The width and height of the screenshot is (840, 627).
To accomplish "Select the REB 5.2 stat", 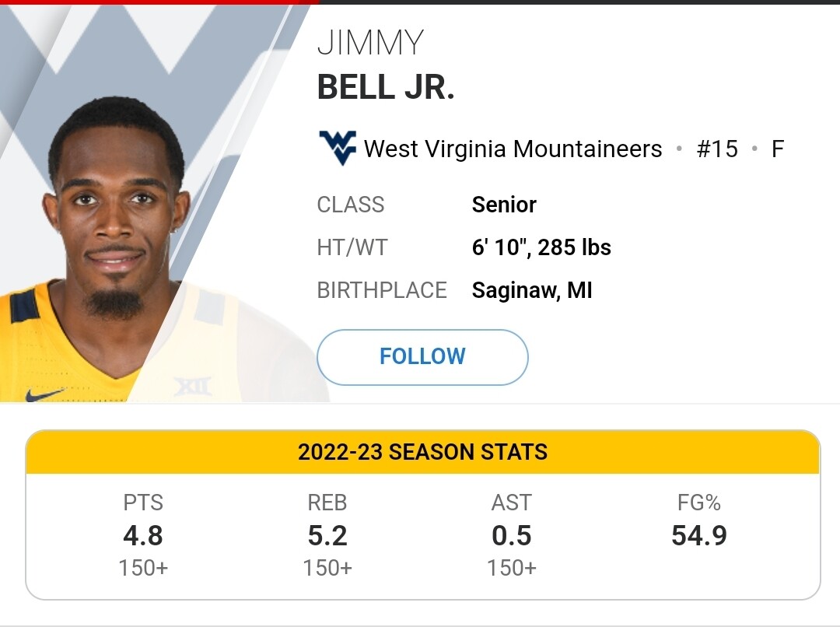I will pyautogui.click(x=327, y=535).
